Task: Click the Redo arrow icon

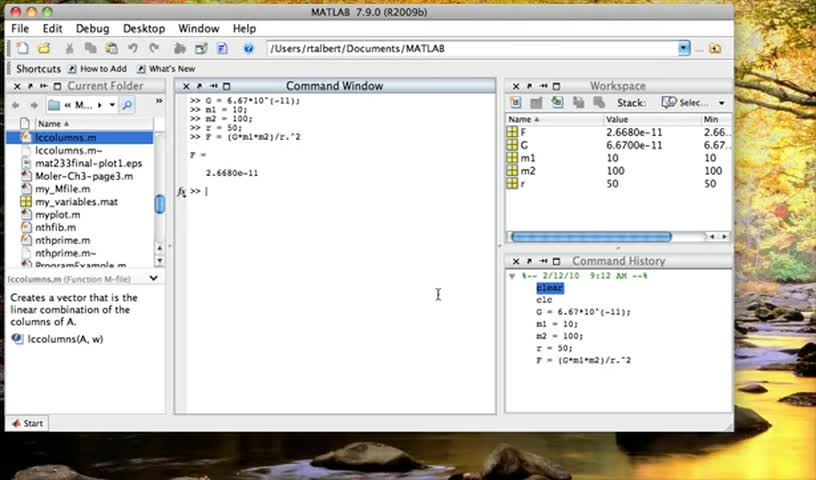Action: point(154,48)
